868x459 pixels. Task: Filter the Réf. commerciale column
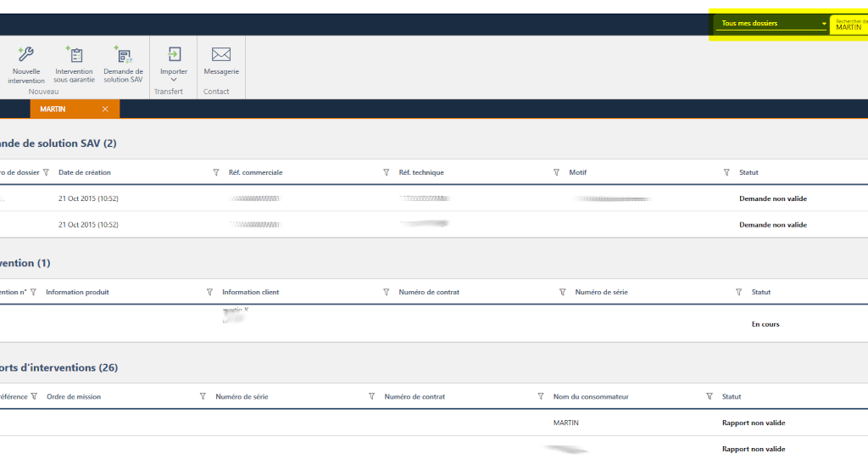pos(387,172)
